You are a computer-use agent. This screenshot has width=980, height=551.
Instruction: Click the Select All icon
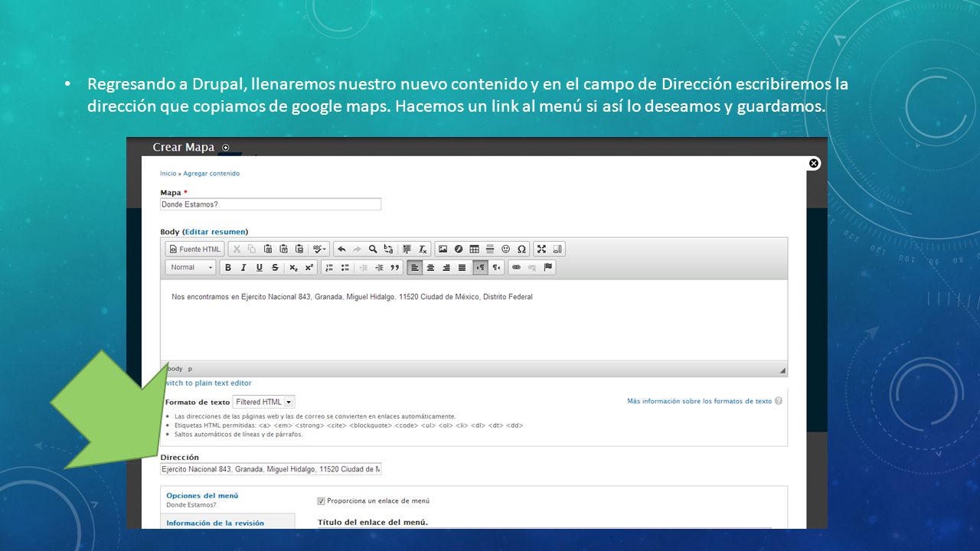click(407, 249)
